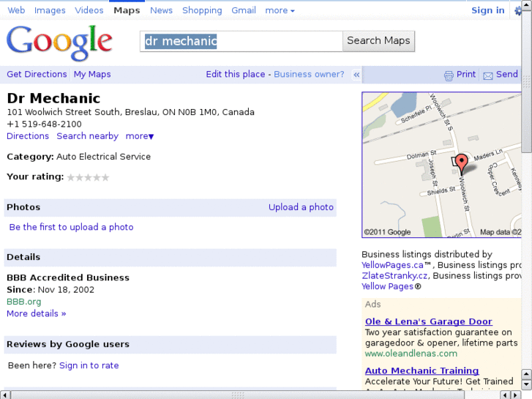532x399 pixels.
Task: Click the Google logo
Action: coord(59,42)
